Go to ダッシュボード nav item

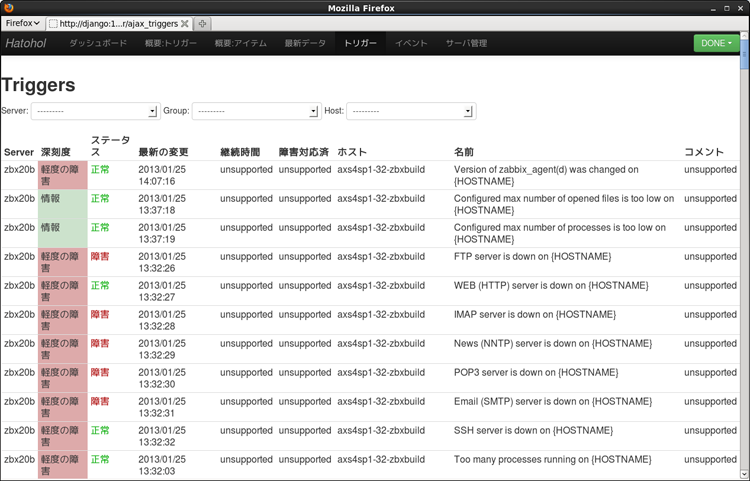(x=98, y=44)
